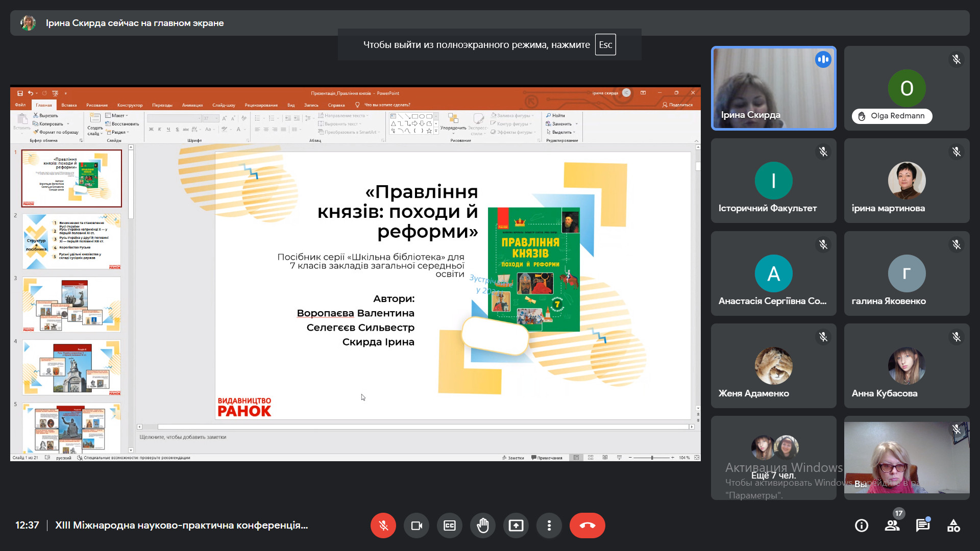Screen dimensions: 980x551
Task: Switch to the Анимация ribbon tab
Action: (x=192, y=105)
